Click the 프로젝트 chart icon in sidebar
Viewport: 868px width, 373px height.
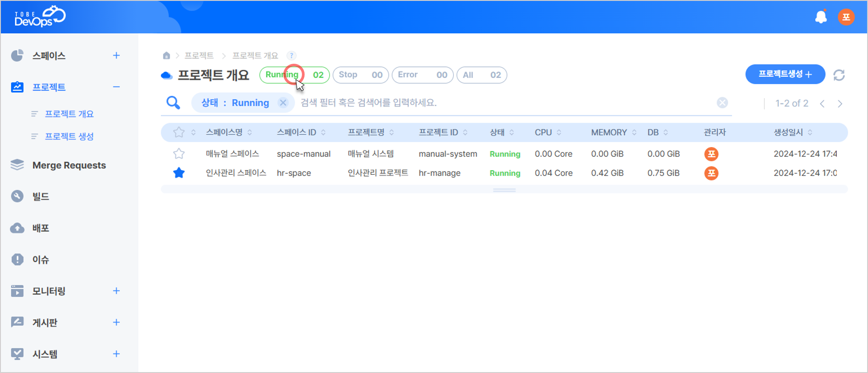(17, 87)
